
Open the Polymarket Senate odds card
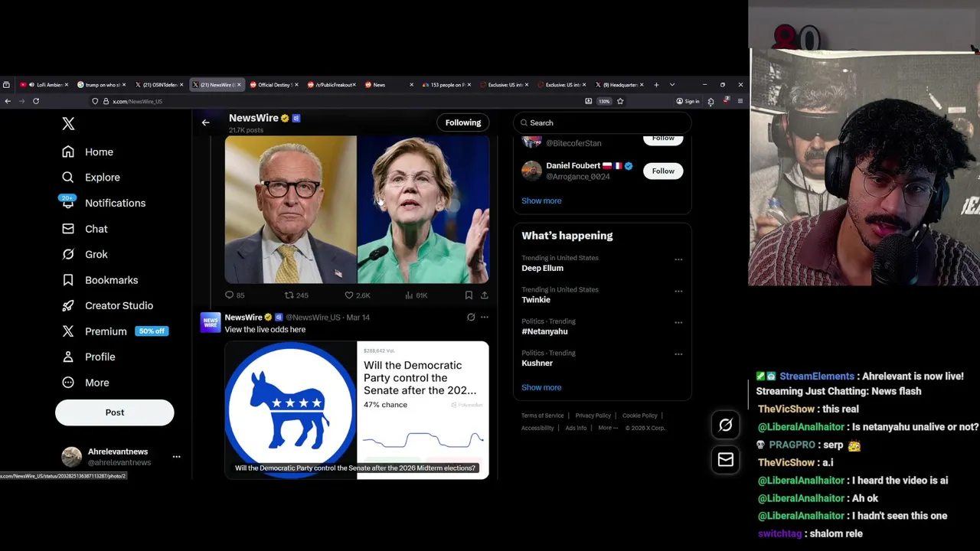pos(423,409)
